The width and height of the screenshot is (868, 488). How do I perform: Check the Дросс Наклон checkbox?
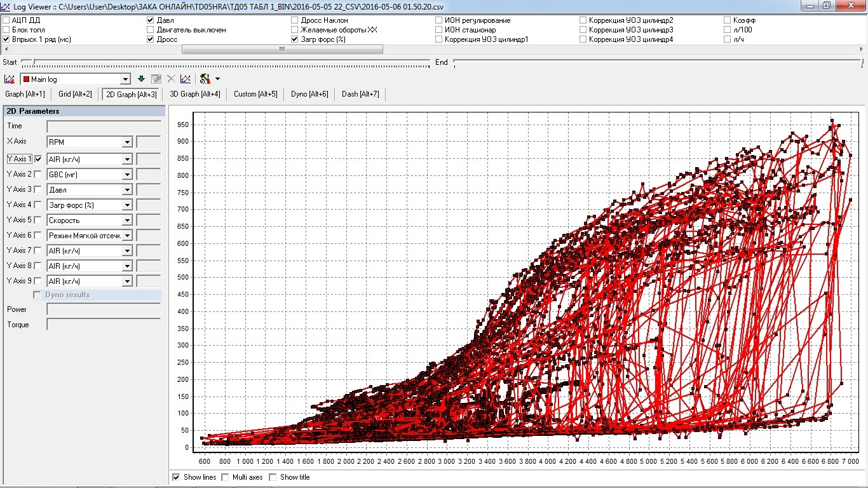295,20
